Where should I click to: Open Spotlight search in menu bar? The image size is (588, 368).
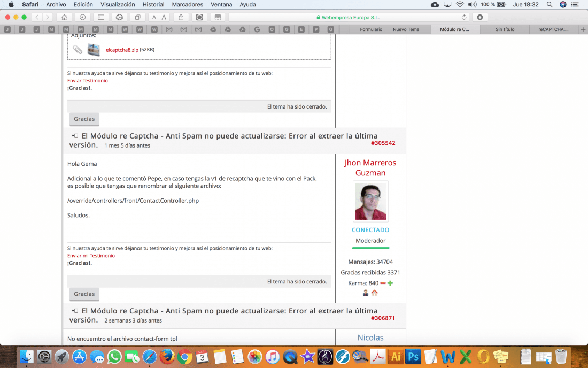point(550,4)
